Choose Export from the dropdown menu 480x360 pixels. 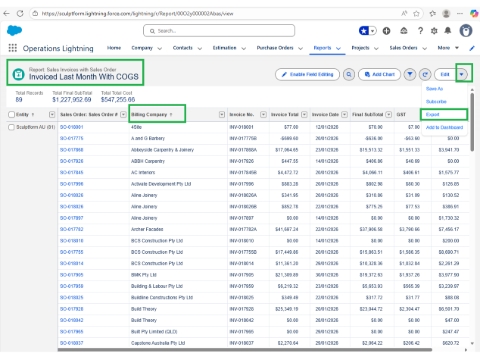[x=432, y=114]
